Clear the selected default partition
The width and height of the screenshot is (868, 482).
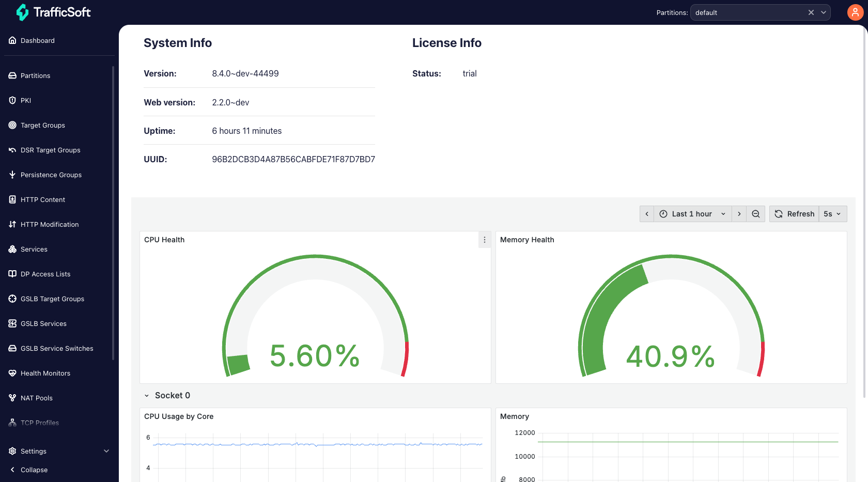click(x=811, y=12)
